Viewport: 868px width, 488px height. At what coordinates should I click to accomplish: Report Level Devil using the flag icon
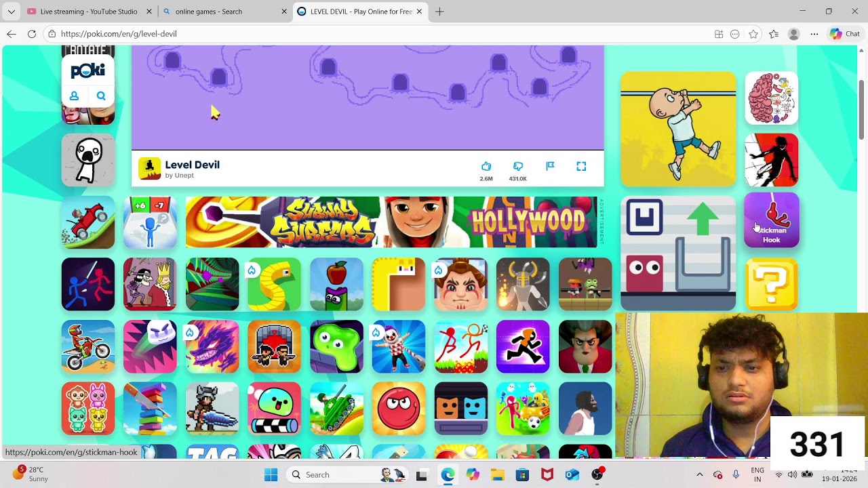pos(550,166)
